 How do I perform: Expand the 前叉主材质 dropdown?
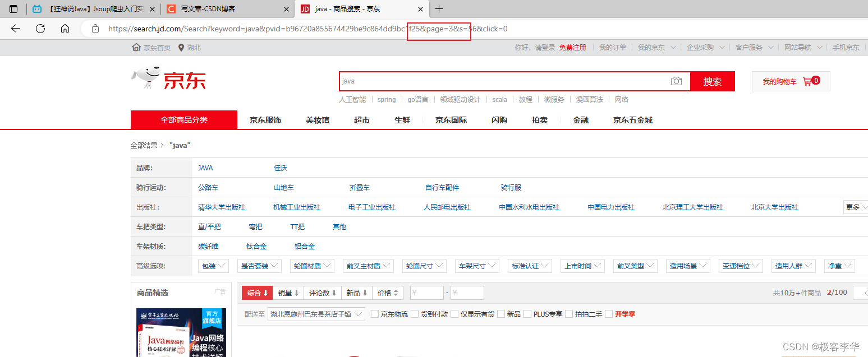pyautogui.click(x=369, y=266)
